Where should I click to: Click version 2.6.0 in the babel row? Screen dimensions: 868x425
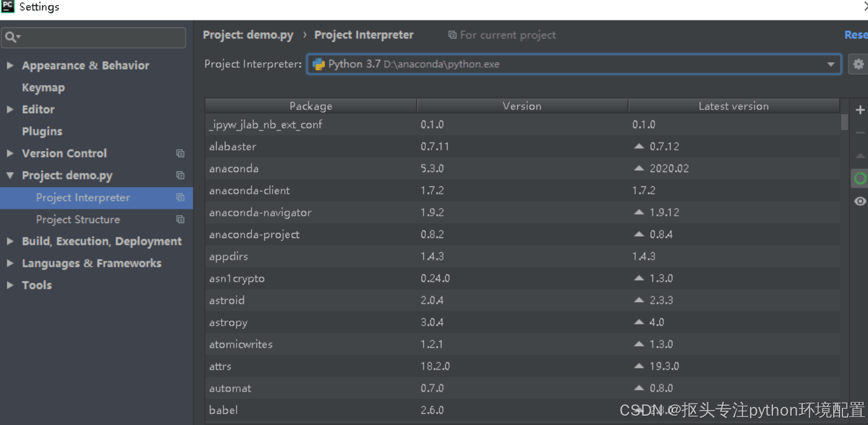coord(432,410)
